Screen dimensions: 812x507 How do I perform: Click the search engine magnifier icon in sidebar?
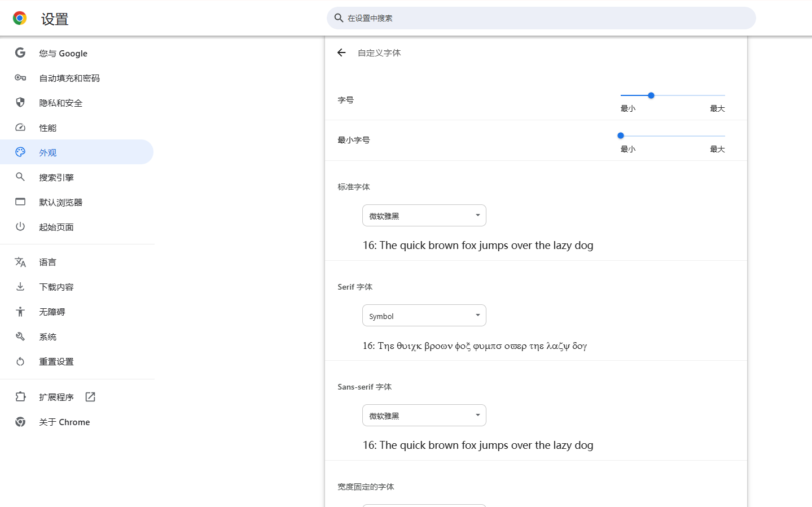pos(20,177)
